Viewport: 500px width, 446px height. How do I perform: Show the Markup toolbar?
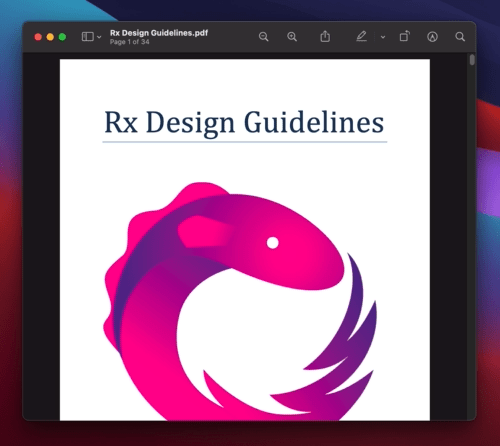(432, 37)
